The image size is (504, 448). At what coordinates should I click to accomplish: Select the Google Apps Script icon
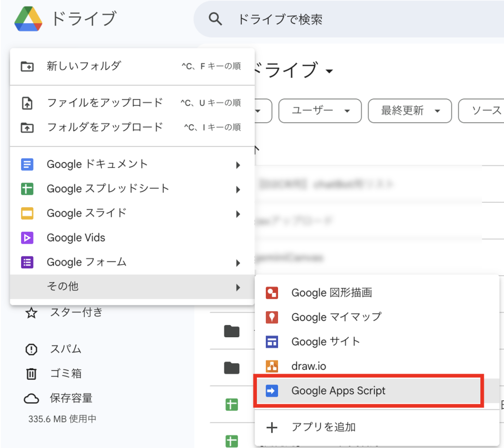point(272,391)
